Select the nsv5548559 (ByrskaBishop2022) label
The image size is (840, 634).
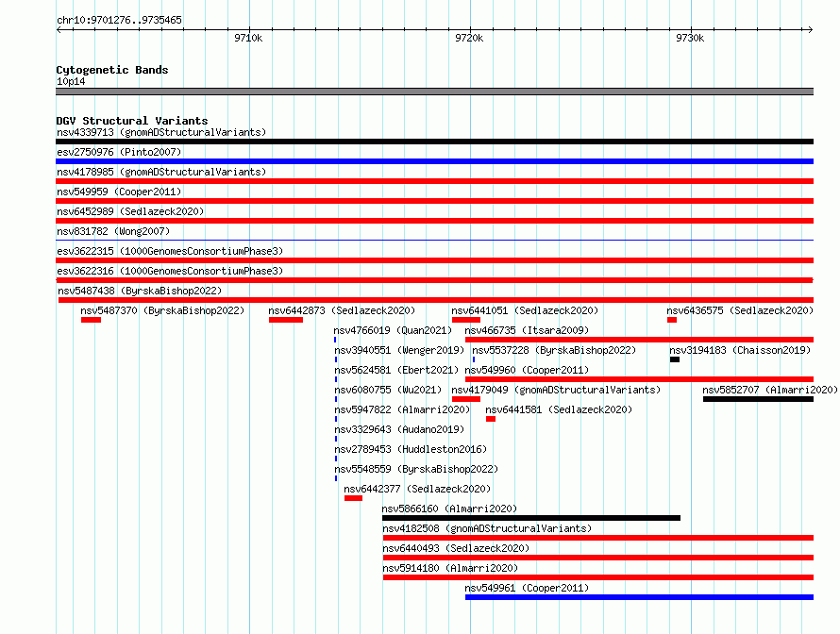pyautogui.click(x=416, y=469)
